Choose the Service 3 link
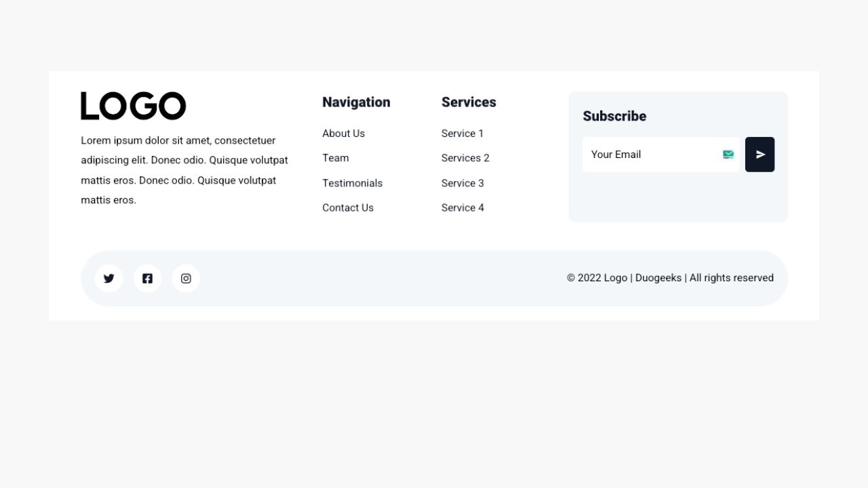 [x=462, y=183]
